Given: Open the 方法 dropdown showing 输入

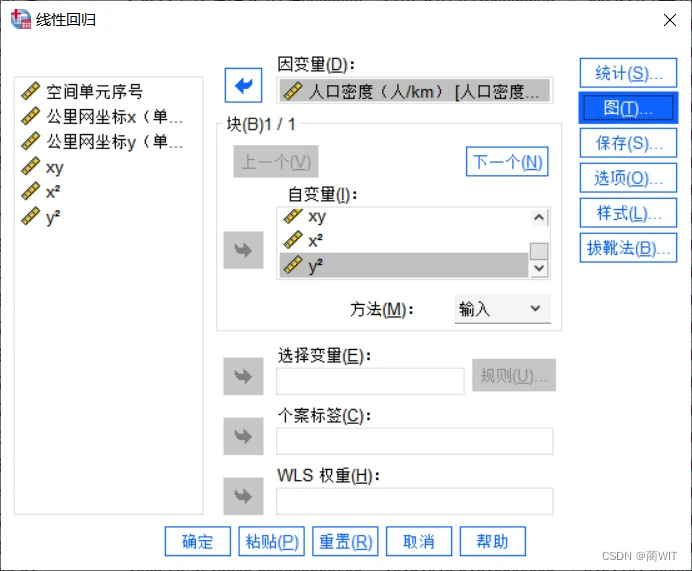Looking at the screenshot, I should click(x=503, y=308).
